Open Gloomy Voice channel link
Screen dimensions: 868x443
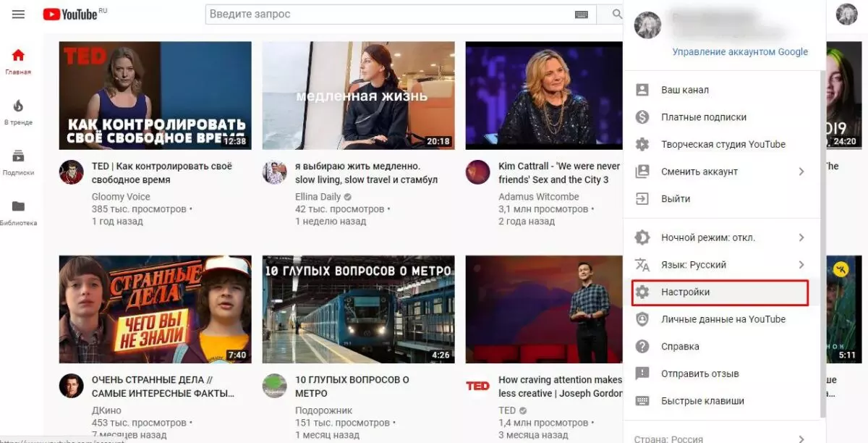pyautogui.click(x=121, y=197)
